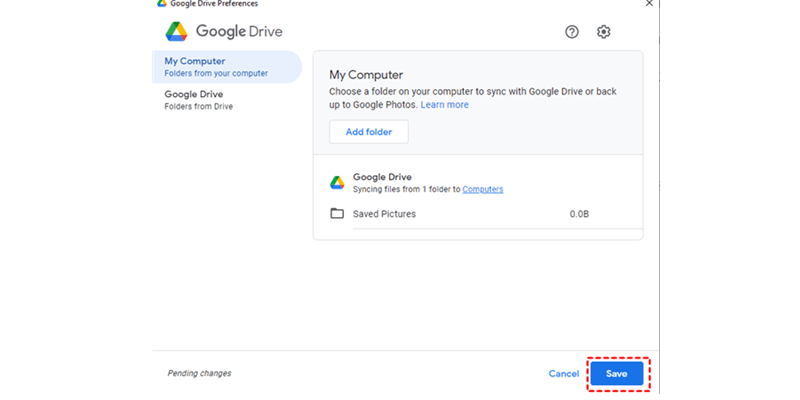The height and width of the screenshot is (400, 800).
Task: Switch to the Google Drive sidebar tab
Action: click(227, 100)
